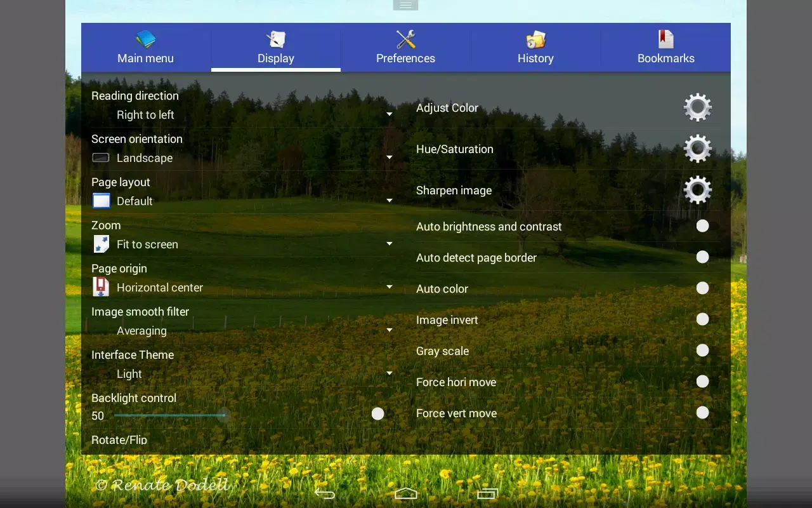
Task: Switch to the Display tab
Action: point(275,48)
